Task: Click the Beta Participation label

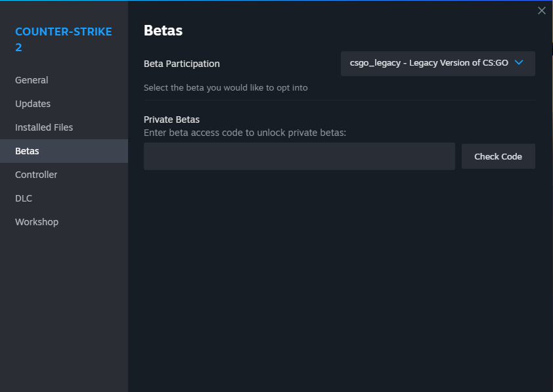Action: [182, 64]
